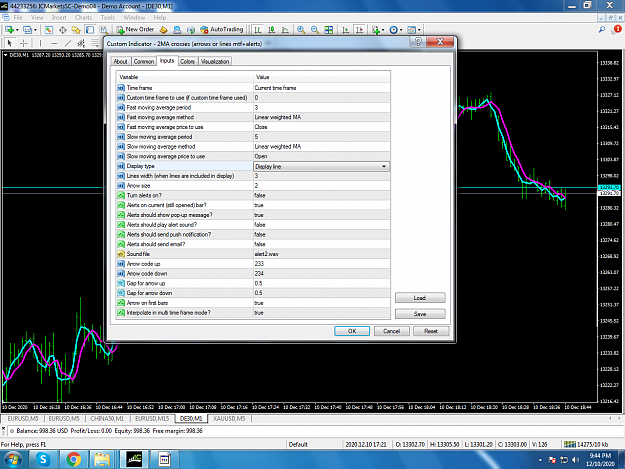Open the Periods clock icon
This screenshot has height=469, width=625.
pyautogui.click(x=393, y=30)
